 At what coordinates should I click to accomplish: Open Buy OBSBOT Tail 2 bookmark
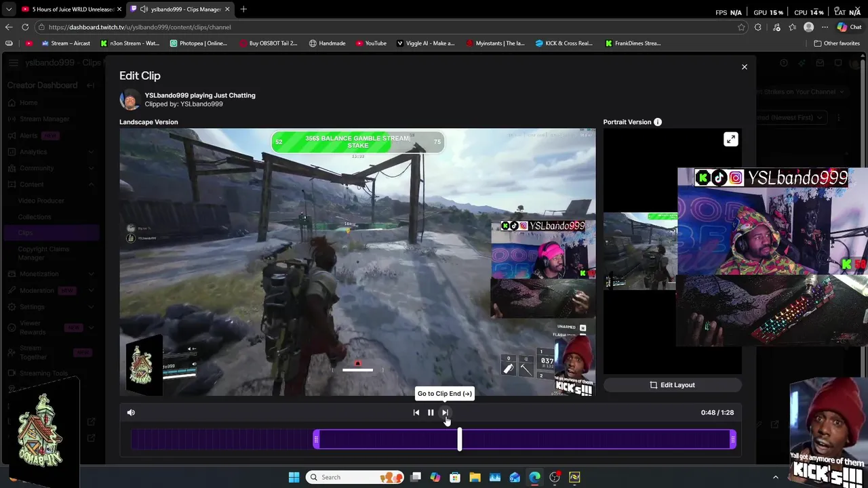click(x=269, y=43)
